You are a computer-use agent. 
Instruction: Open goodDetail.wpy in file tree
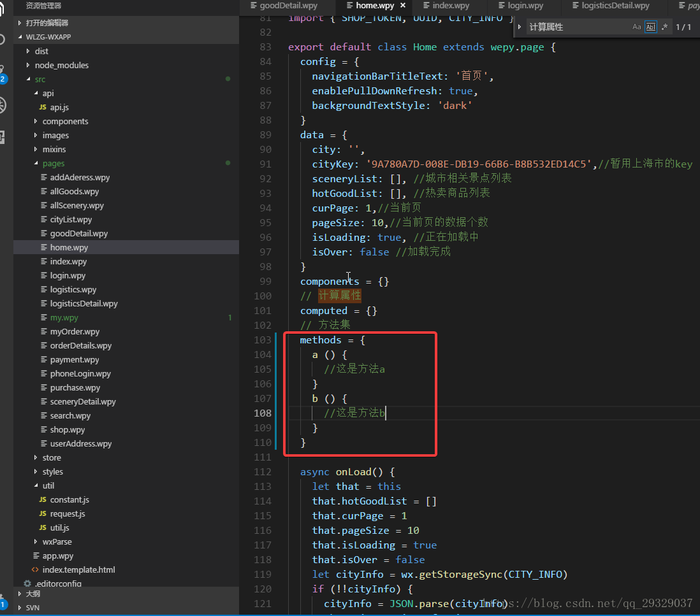(79, 233)
